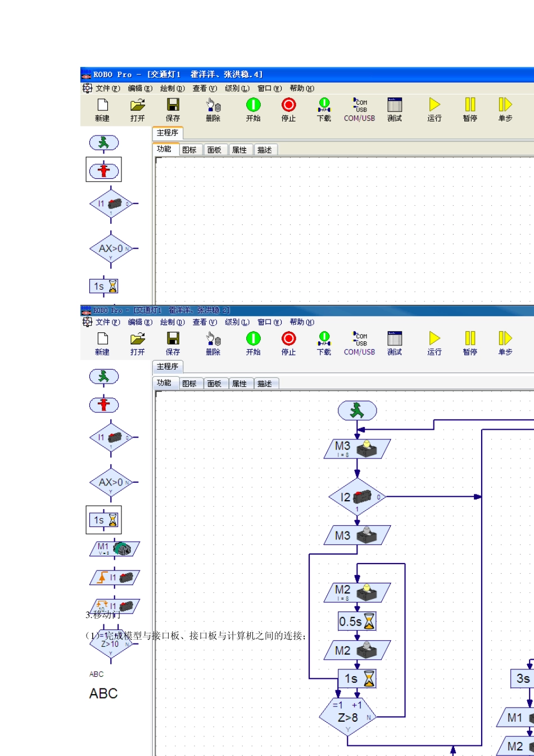Click 下载 icon in lower window toolbar

pos(324,343)
